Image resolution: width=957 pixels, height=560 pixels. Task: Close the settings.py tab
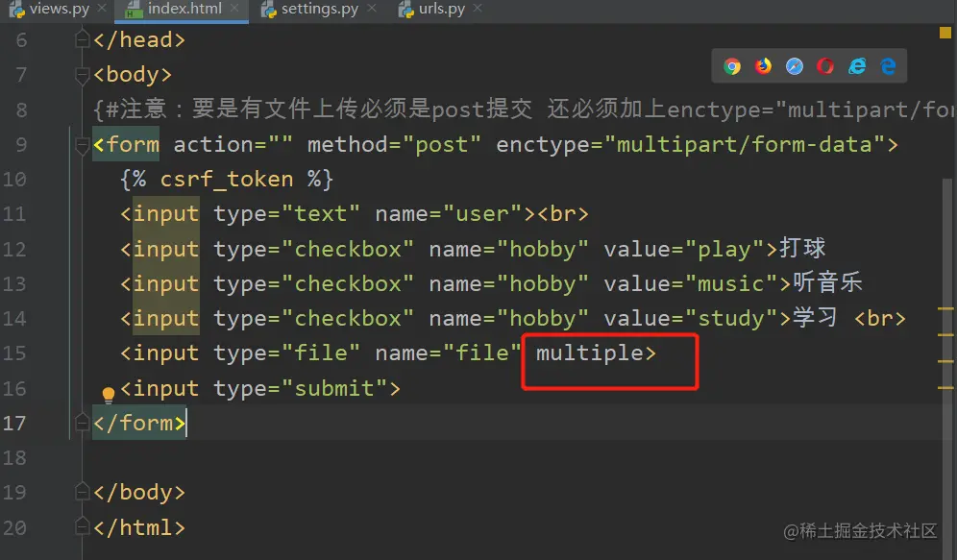[x=371, y=9]
